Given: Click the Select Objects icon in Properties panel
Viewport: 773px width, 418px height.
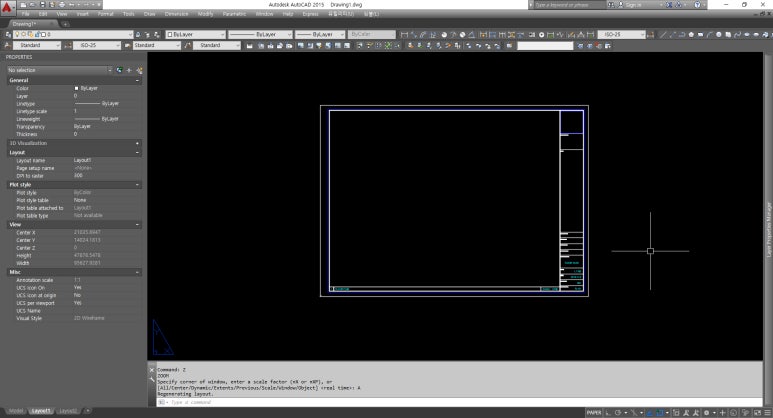Looking at the screenshot, I should [x=129, y=70].
